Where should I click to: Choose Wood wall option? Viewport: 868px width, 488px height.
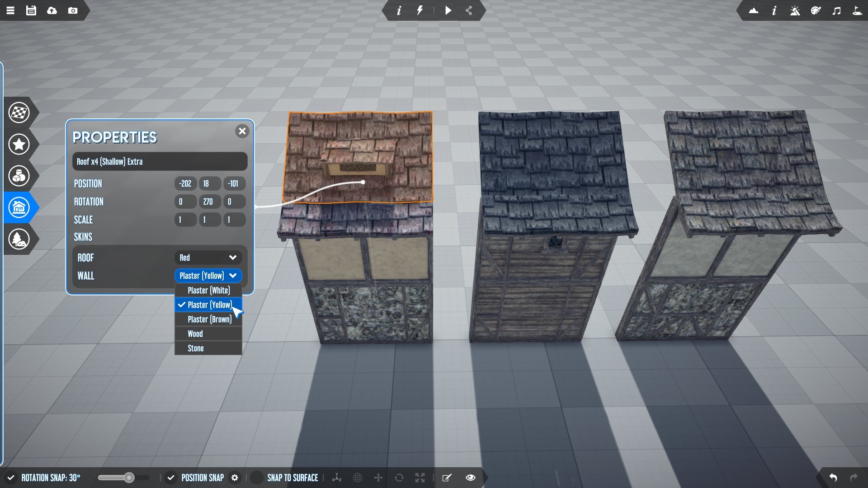(x=208, y=333)
